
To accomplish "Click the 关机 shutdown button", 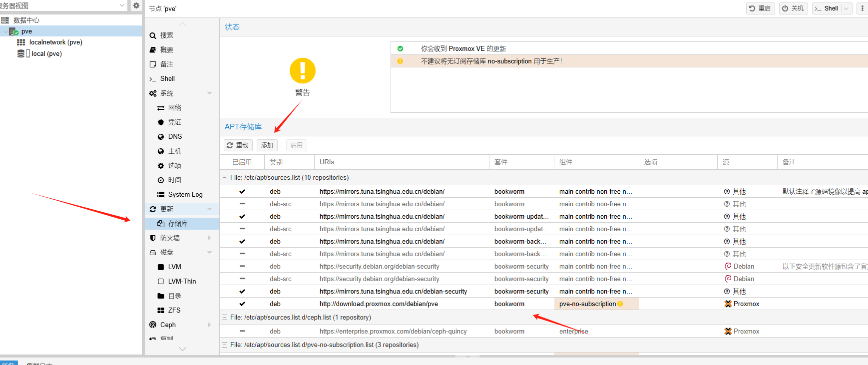I will click(x=793, y=8).
